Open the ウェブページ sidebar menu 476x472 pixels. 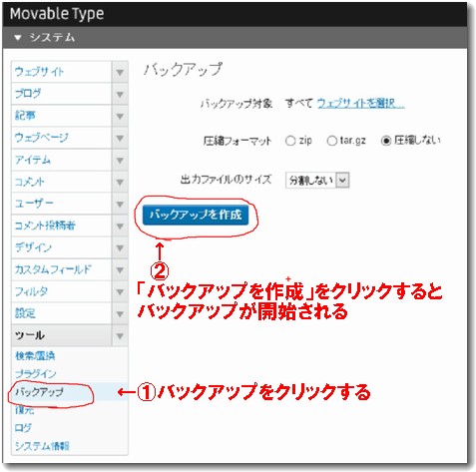point(62,138)
